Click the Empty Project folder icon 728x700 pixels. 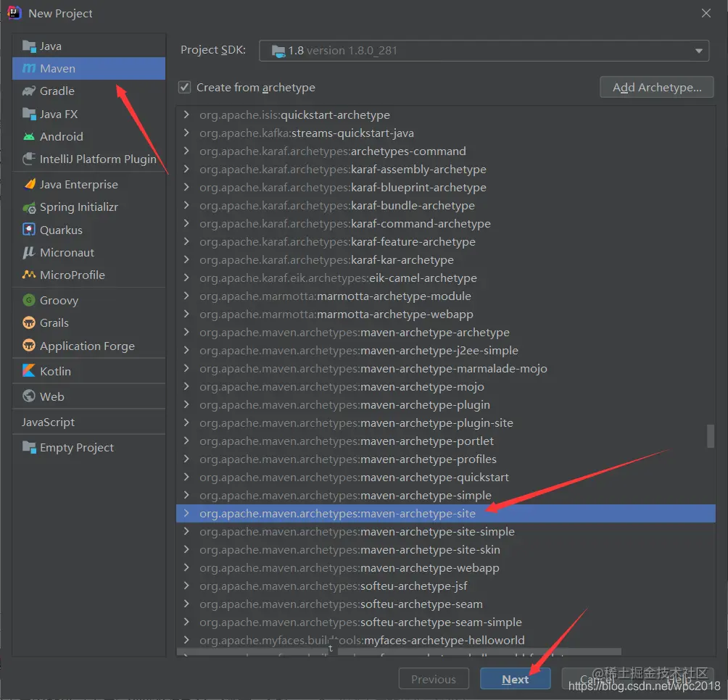click(x=29, y=448)
